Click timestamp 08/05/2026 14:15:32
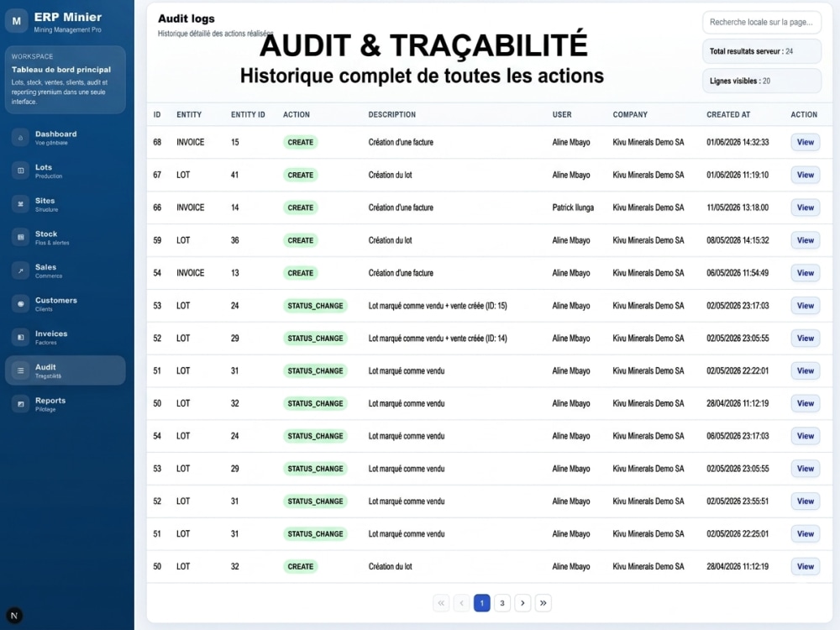Screen dimensions: 840x630 738,240
